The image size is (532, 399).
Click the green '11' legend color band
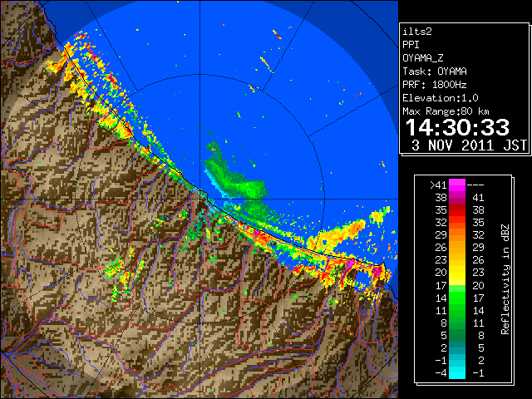click(457, 310)
